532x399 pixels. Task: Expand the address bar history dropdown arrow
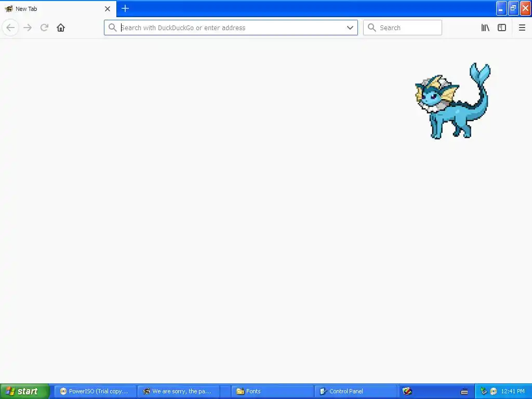click(x=350, y=28)
